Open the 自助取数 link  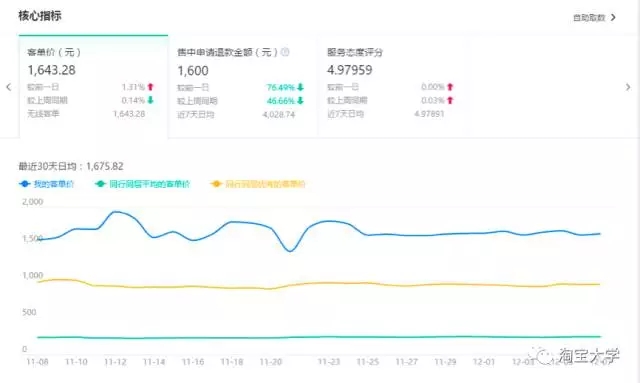(589, 18)
